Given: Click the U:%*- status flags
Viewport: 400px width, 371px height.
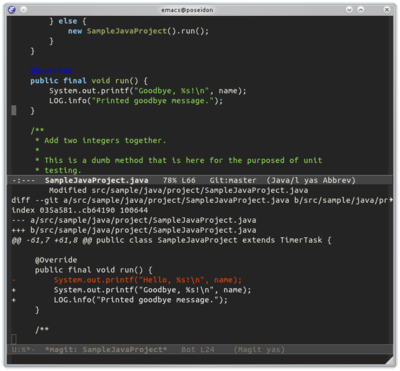Looking at the screenshot, I should coord(23,349).
